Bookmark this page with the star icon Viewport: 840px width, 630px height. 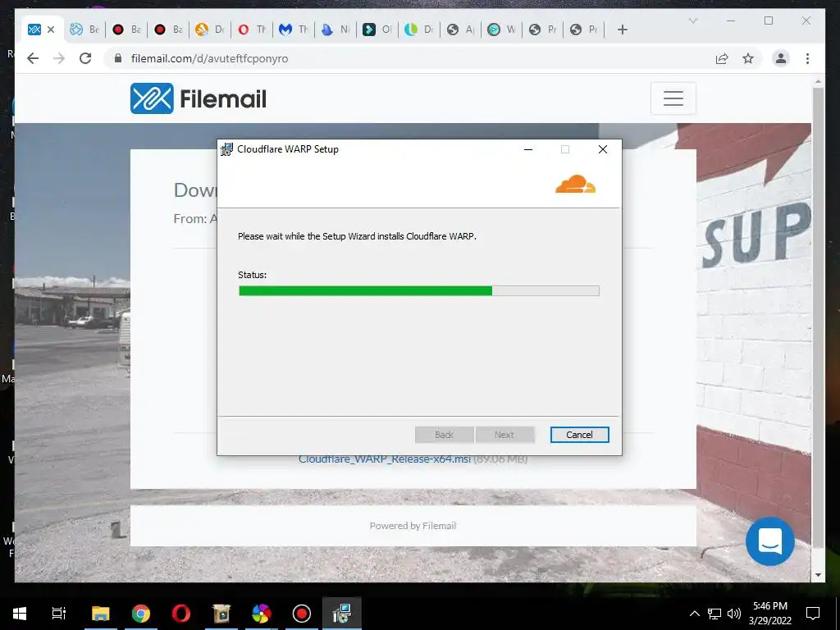pyautogui.click(x=748, y=58)
